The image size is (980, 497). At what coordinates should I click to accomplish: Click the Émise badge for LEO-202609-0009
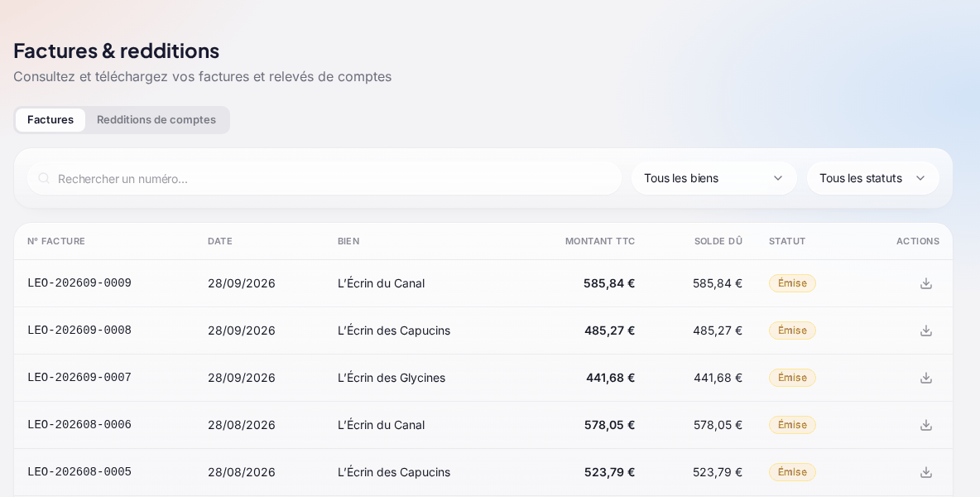792,283
